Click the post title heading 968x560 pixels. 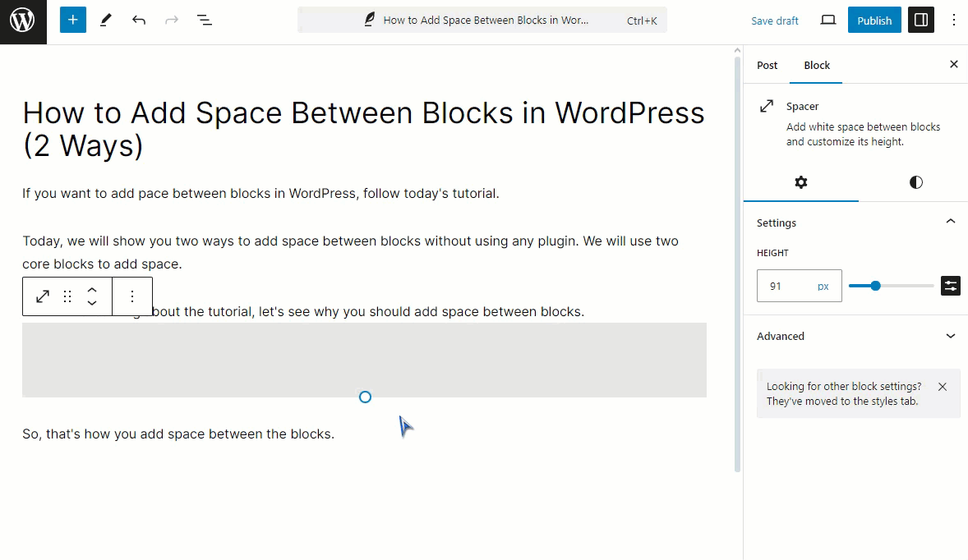[x=364, y=129]
